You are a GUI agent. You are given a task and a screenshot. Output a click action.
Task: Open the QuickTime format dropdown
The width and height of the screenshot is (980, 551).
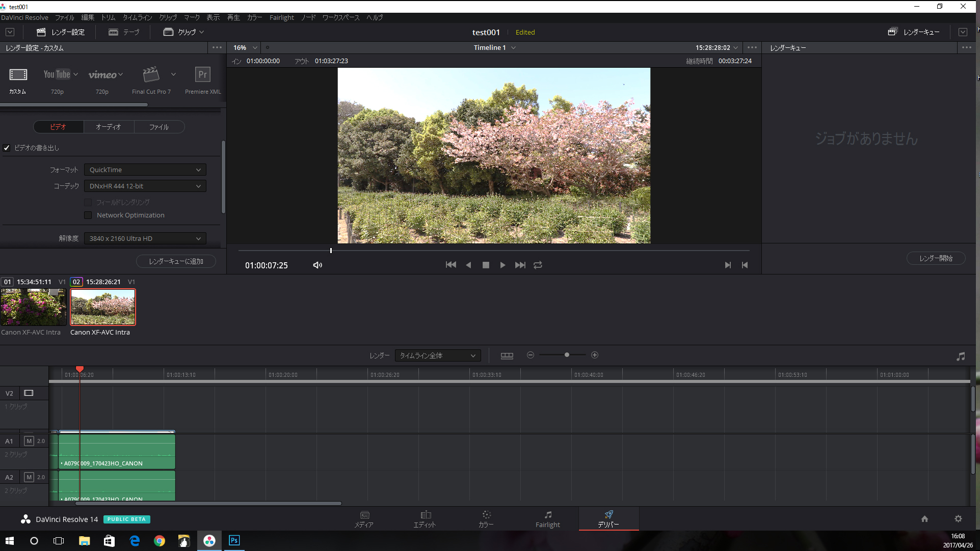pos(145,170)
